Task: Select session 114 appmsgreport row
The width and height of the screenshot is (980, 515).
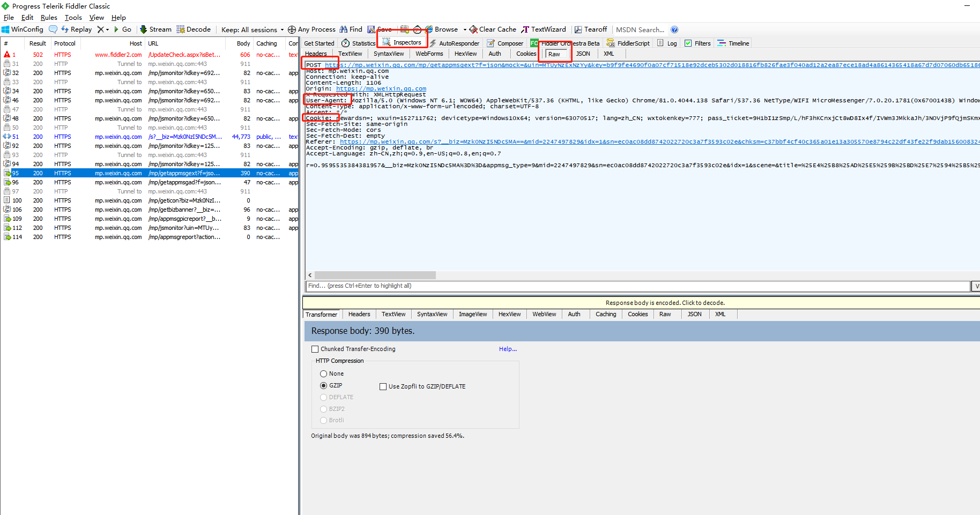Action: click(x=150, y=237)
